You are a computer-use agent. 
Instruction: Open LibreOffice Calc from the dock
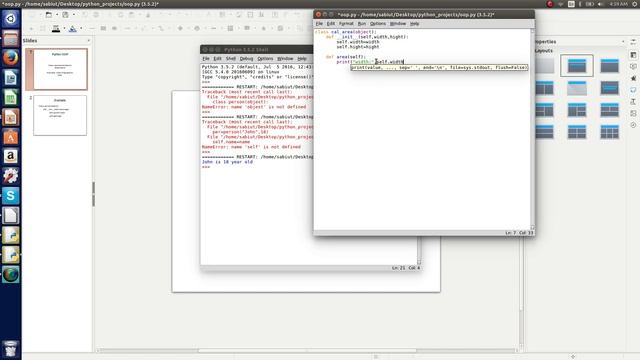pyautogui.click(x=11, y=98)
